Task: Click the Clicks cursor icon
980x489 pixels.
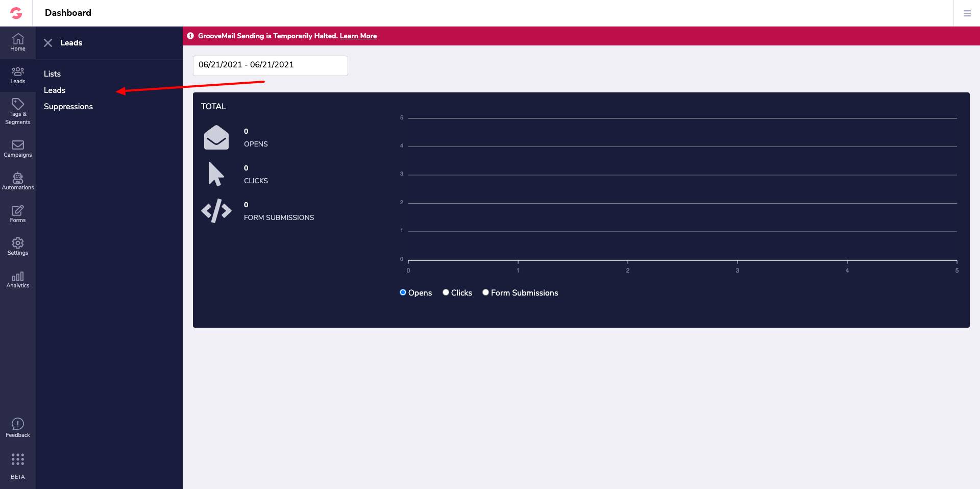Action: coord(216,174)
